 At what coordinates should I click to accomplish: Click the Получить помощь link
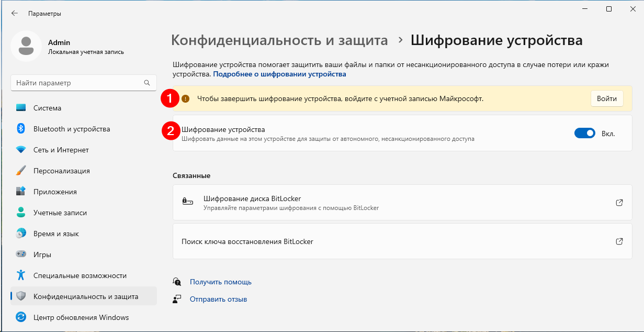[x=220, y=282]
